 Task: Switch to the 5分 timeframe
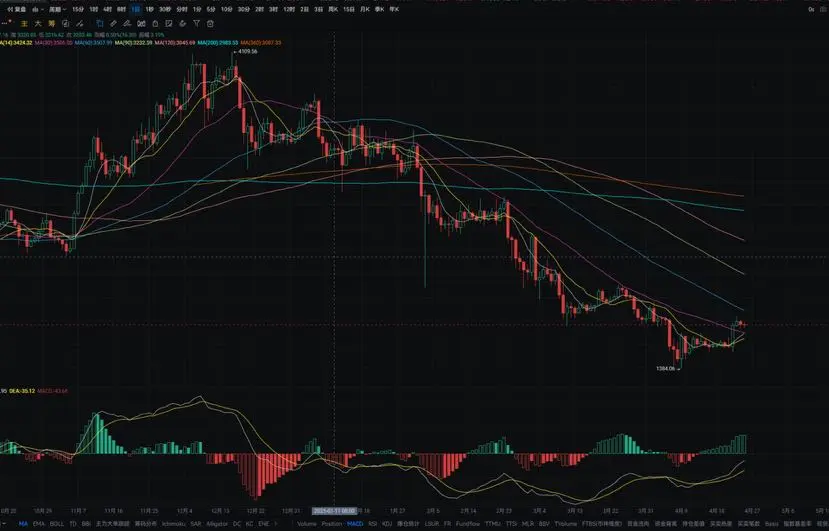(211, 10)
